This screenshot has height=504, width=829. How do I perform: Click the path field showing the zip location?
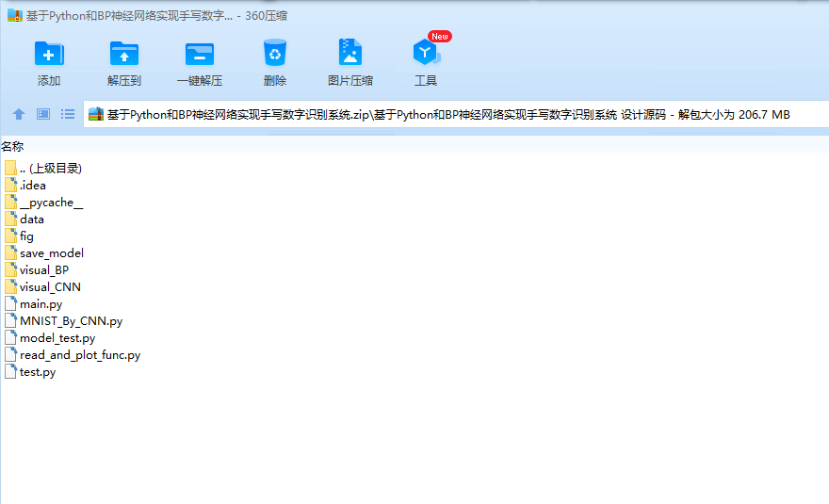[456, 114]
